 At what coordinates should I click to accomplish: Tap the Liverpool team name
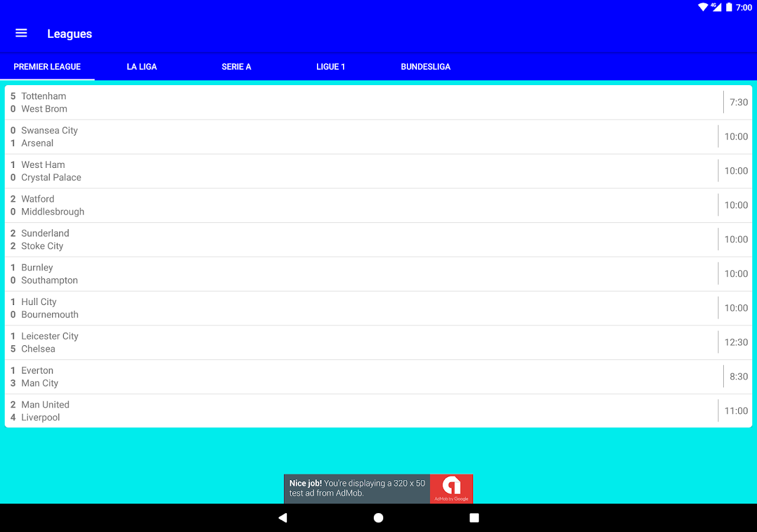pos(41,418)
